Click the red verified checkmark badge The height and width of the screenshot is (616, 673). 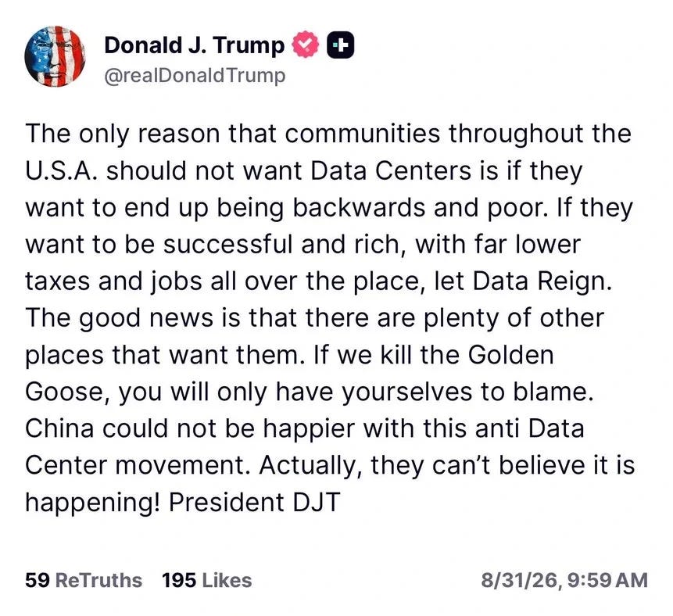click(x=306, y=45)
